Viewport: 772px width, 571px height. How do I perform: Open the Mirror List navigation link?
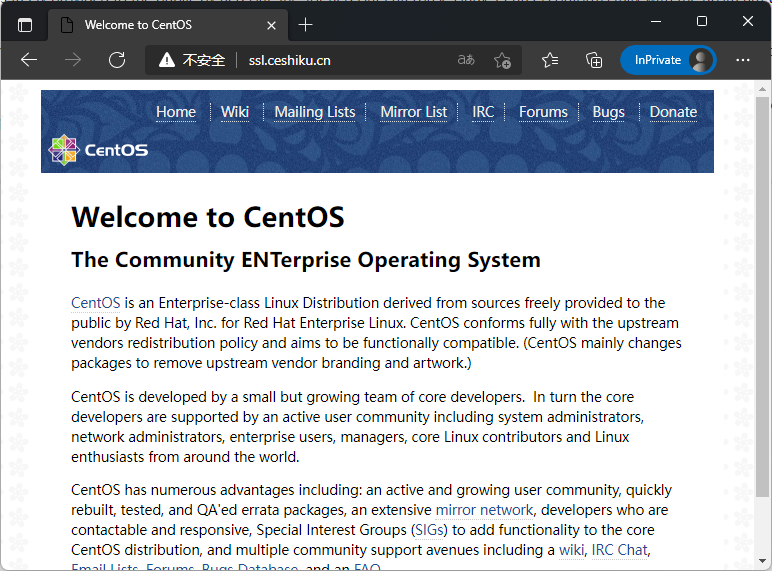coord(414,112)
